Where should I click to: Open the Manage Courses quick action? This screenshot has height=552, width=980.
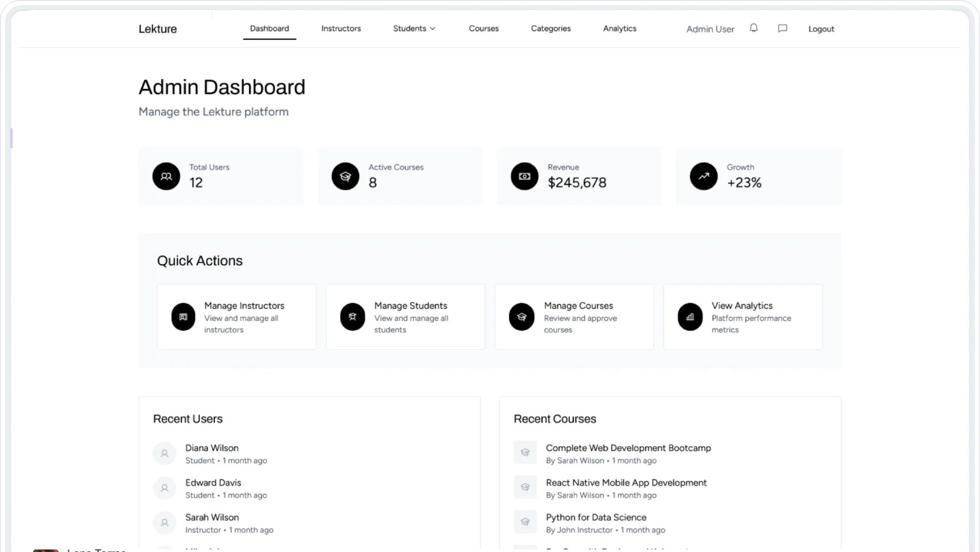tap(574, 317)
